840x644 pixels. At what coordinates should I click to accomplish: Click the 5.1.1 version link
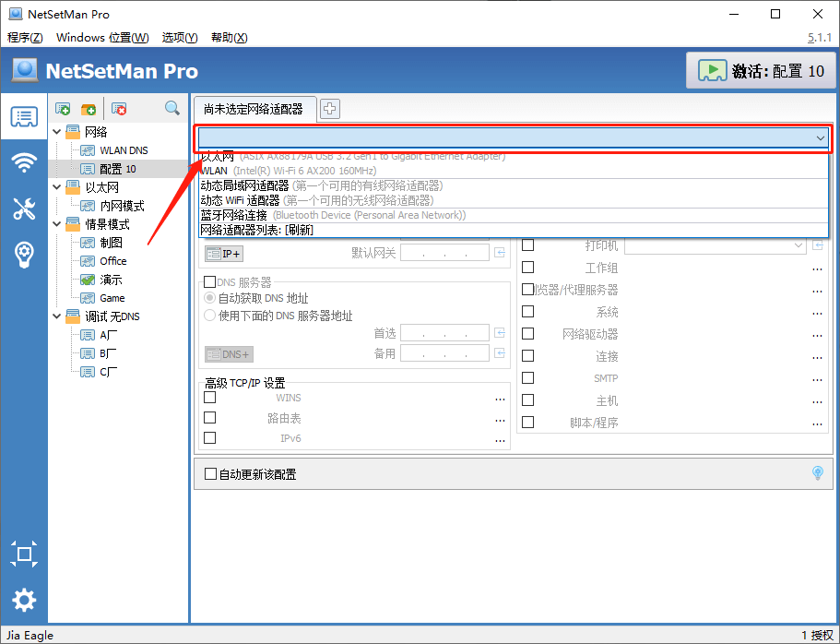point(820,38)
